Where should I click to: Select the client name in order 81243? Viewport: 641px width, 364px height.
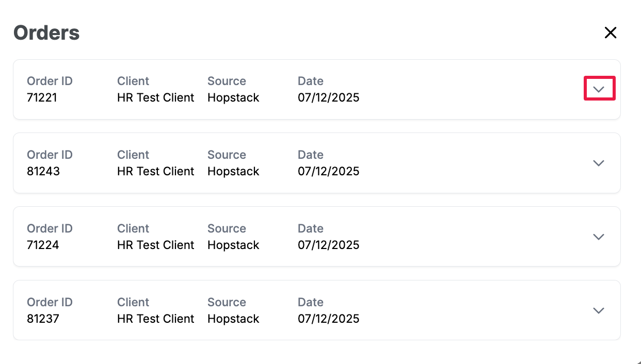coord(155,171)
